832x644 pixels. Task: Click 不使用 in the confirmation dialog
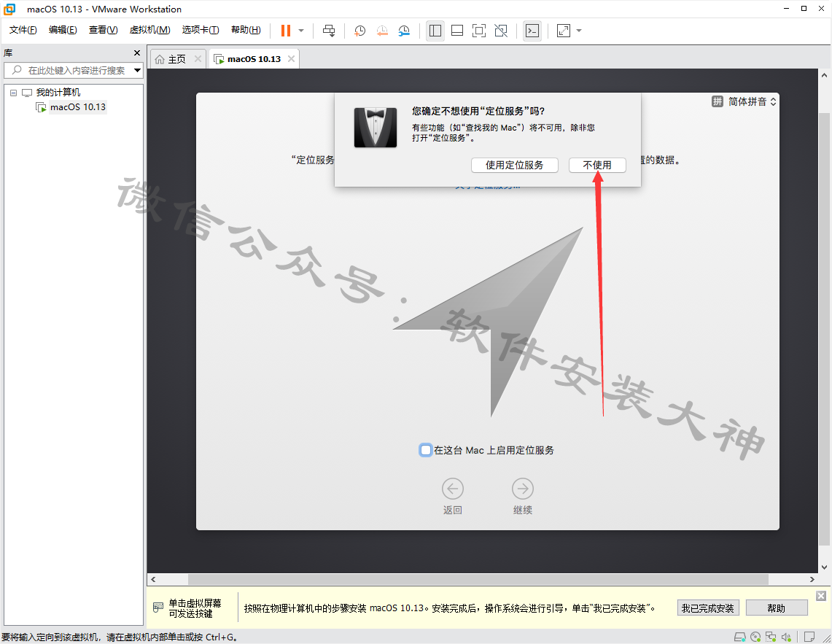[597, 165]
